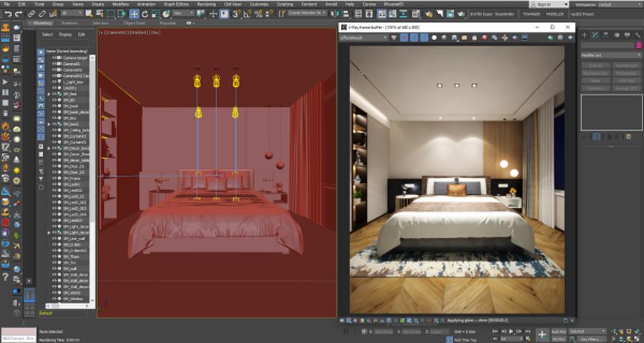Click the Play animation button
This screenshot has width=644, height=343.
click(x=512, y=332)
